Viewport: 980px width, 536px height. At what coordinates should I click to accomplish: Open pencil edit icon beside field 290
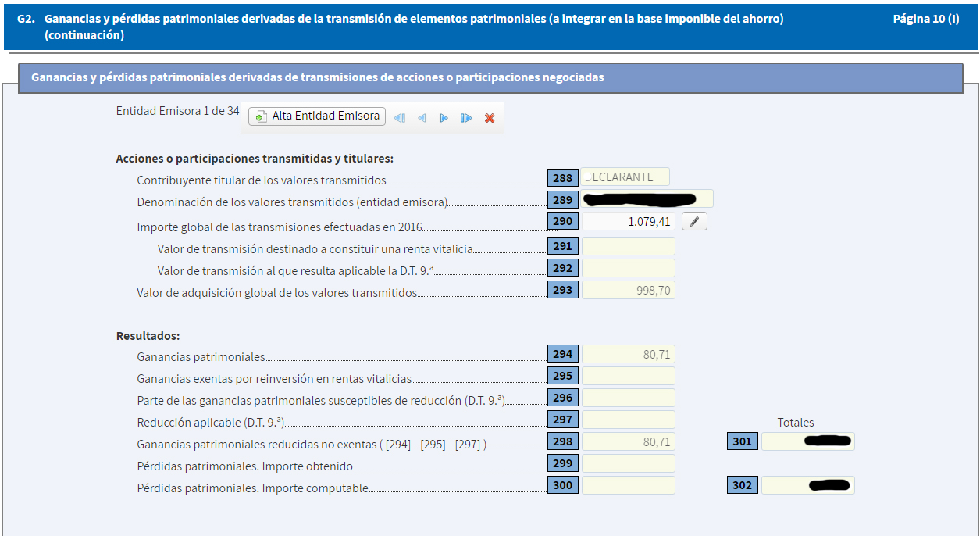[x=694, y=222]
